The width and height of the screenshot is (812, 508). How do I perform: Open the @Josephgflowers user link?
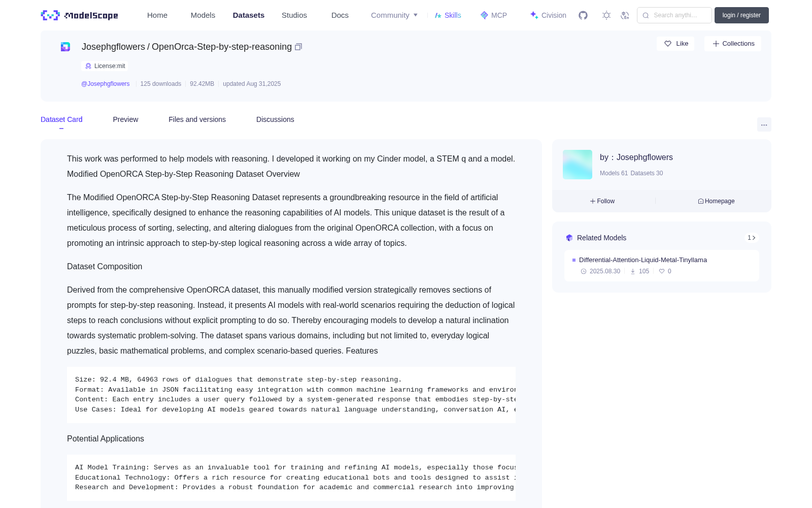(x=106, y=84)
